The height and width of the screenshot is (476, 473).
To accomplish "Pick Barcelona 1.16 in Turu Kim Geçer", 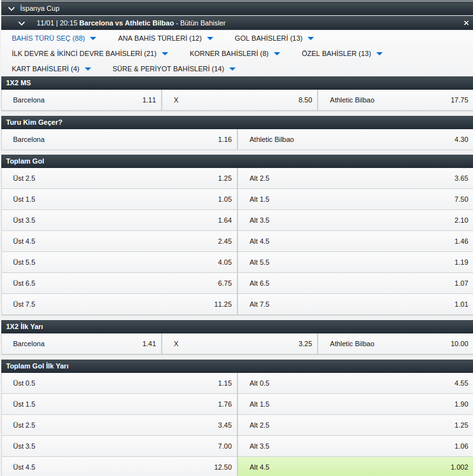I will [x=119, y=139].
